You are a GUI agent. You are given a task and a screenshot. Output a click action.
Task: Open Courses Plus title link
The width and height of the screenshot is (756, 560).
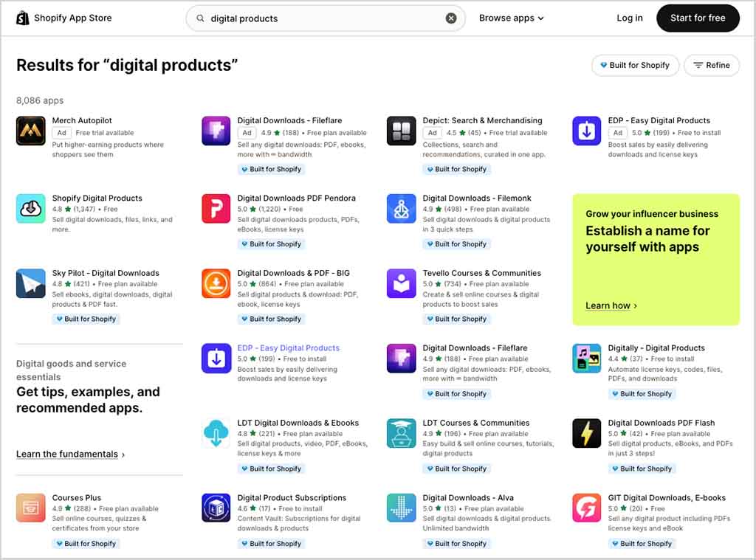coord(77,498)
